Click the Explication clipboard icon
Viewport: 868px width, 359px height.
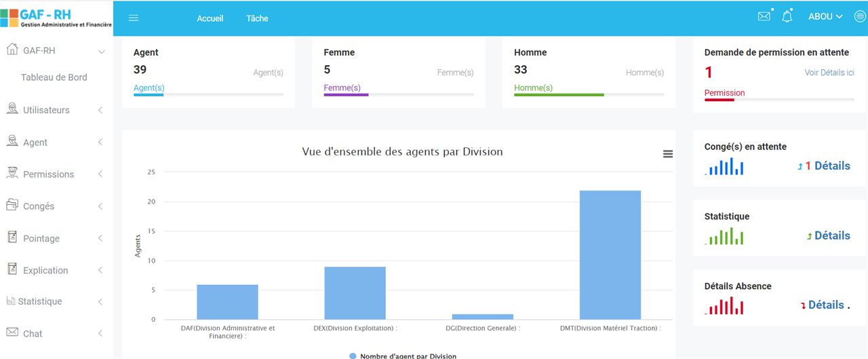click(12, 269)
